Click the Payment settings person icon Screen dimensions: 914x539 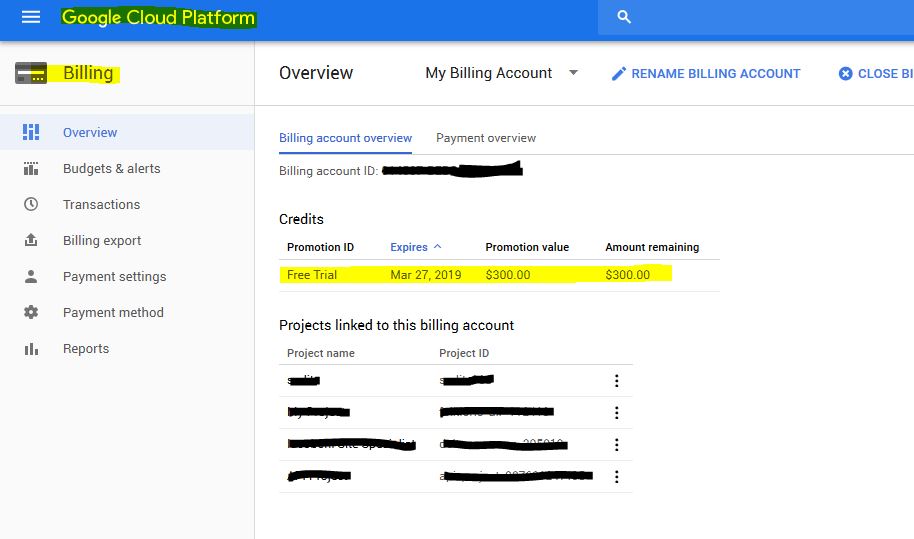click(x=31, y=276)
